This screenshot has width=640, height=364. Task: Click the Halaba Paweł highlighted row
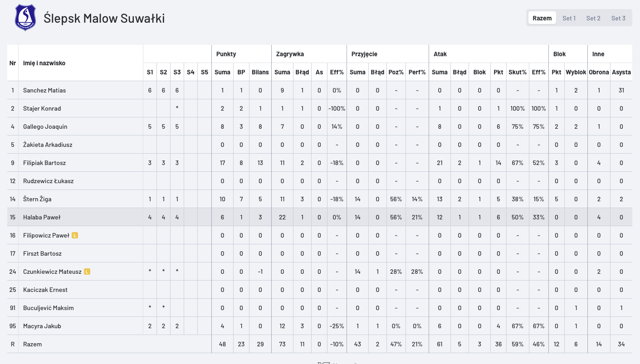coord(42,217)
